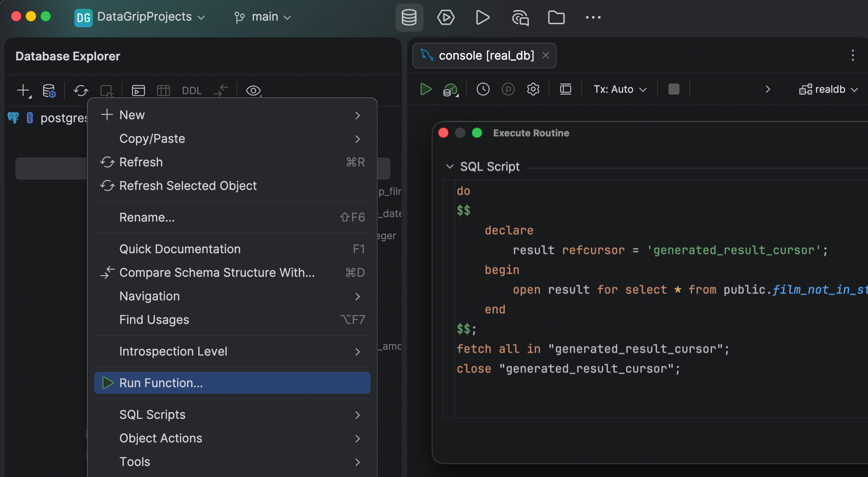Choose Refresh Selected Object

232,186
